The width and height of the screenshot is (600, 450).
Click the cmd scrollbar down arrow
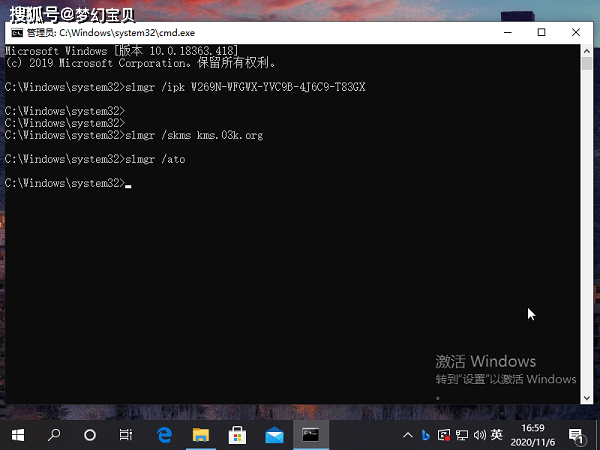(587, 398)
